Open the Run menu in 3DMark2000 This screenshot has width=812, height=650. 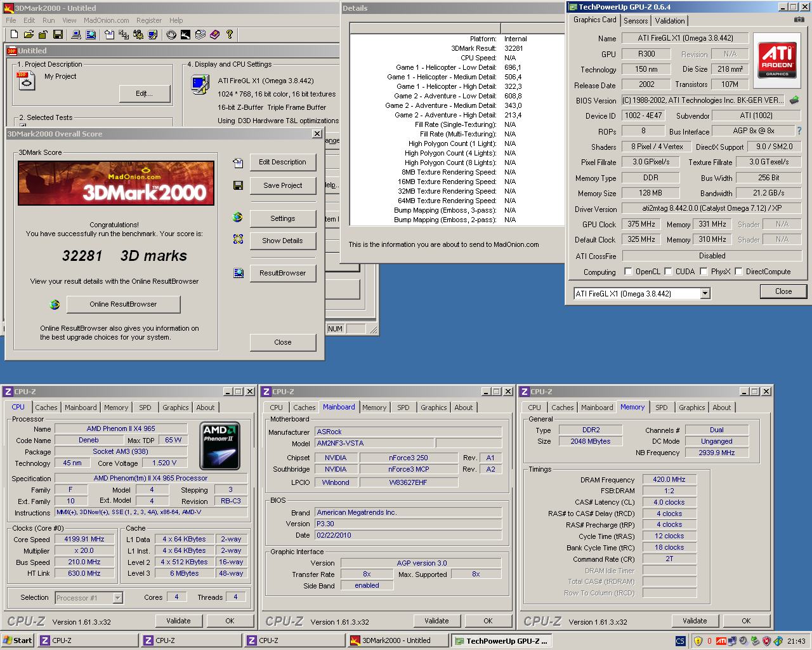49,20
